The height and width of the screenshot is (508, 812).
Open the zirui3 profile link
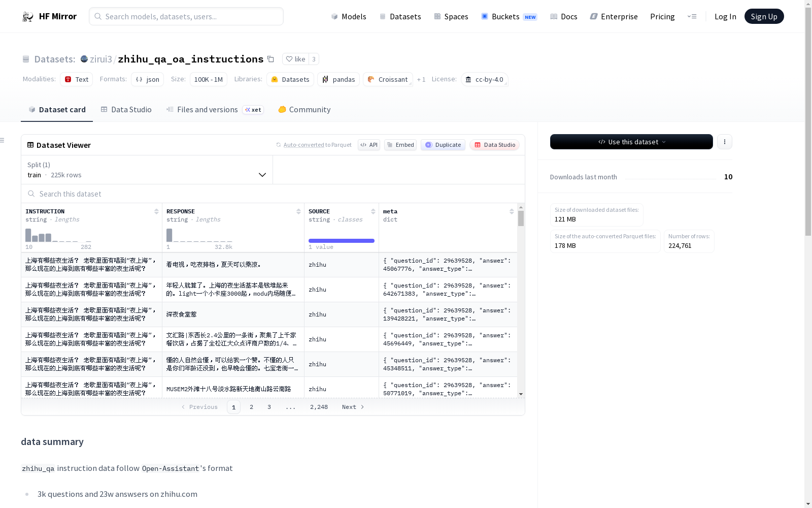[x=101, y=59]
